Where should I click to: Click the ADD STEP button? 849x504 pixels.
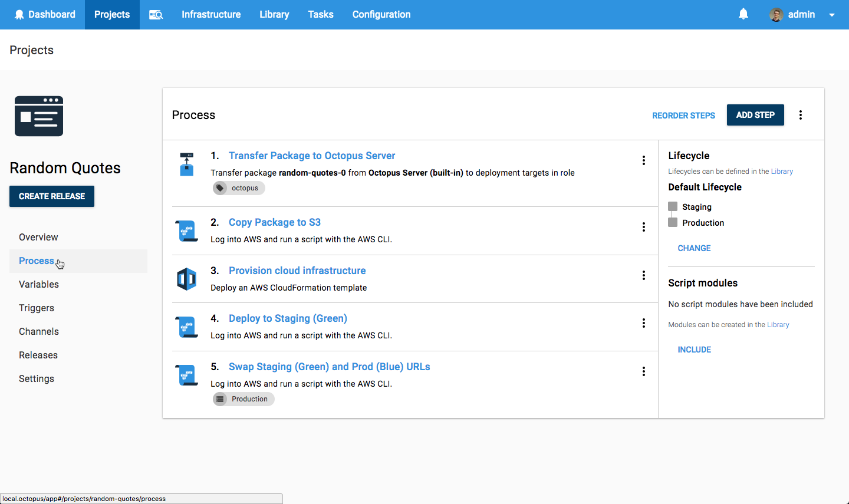[755, 114]
